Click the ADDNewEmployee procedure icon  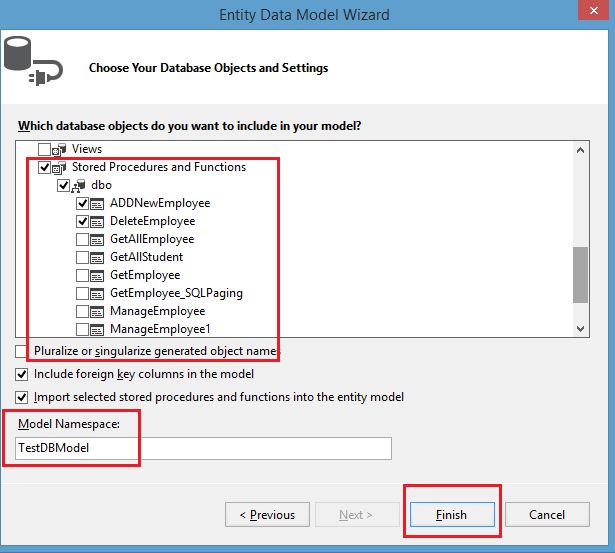(97, 204)
